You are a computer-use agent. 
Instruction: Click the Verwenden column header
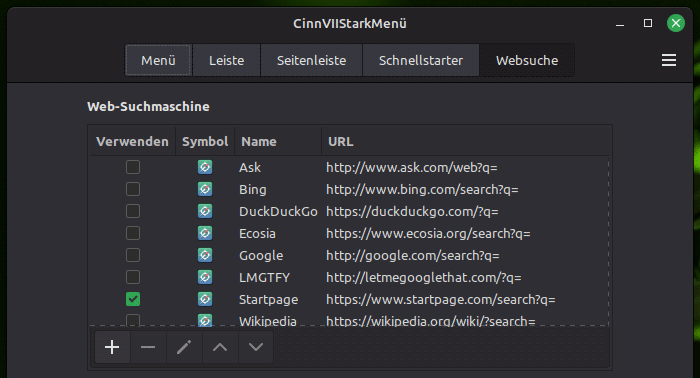pyautogui.click(x=132, y=141)
